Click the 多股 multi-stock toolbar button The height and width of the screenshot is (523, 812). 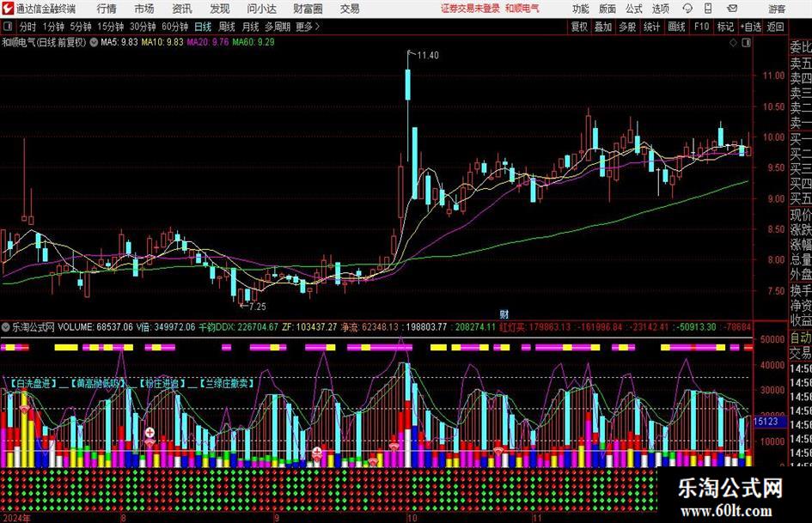tap(627, 27)
